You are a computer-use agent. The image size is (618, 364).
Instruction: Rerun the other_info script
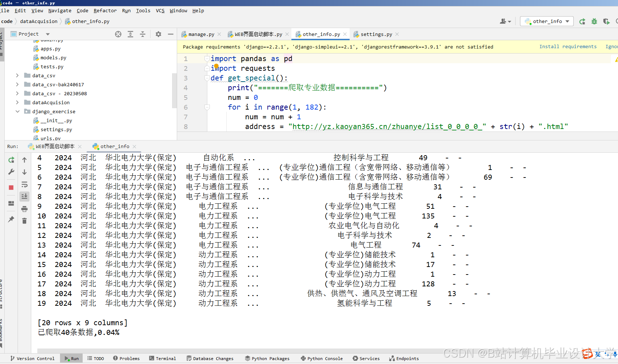11,160
